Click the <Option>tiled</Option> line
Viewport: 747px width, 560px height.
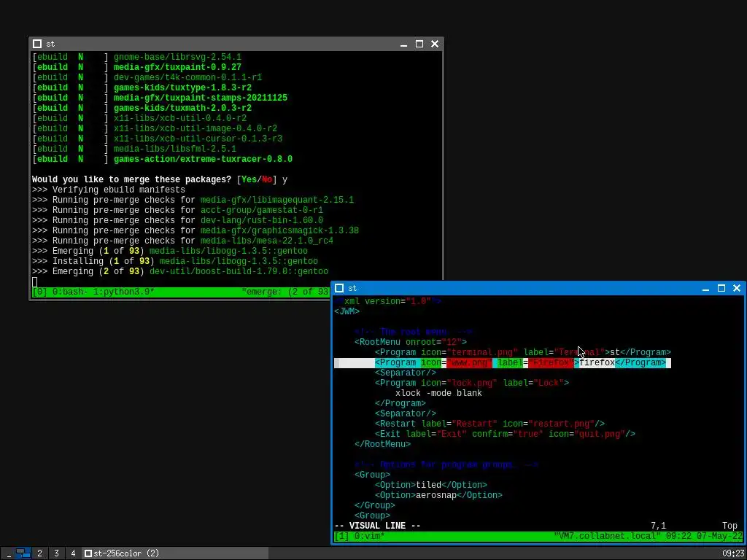tap(430, 485)
